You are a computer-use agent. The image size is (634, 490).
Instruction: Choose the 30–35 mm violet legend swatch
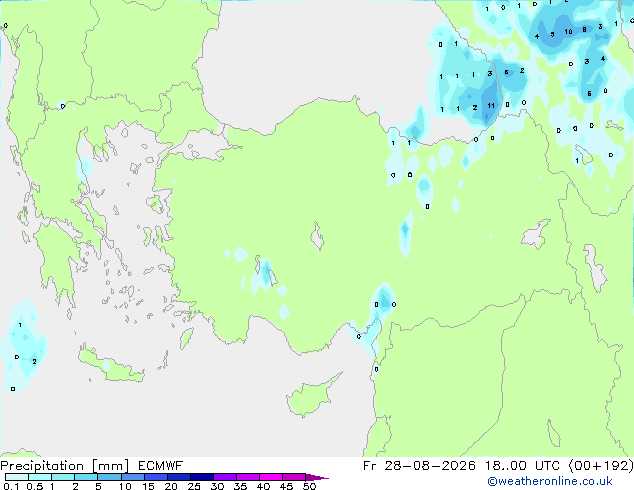(225, 477)
